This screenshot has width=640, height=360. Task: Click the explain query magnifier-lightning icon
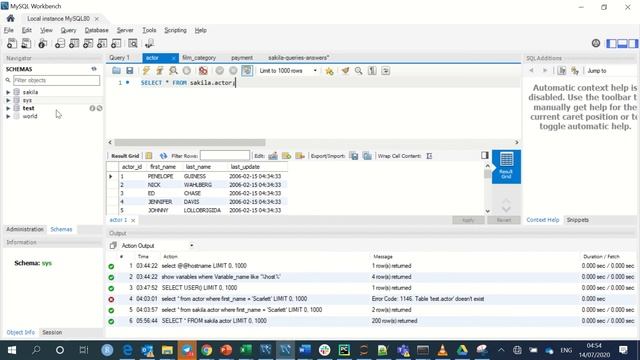(x=173, y=71)
